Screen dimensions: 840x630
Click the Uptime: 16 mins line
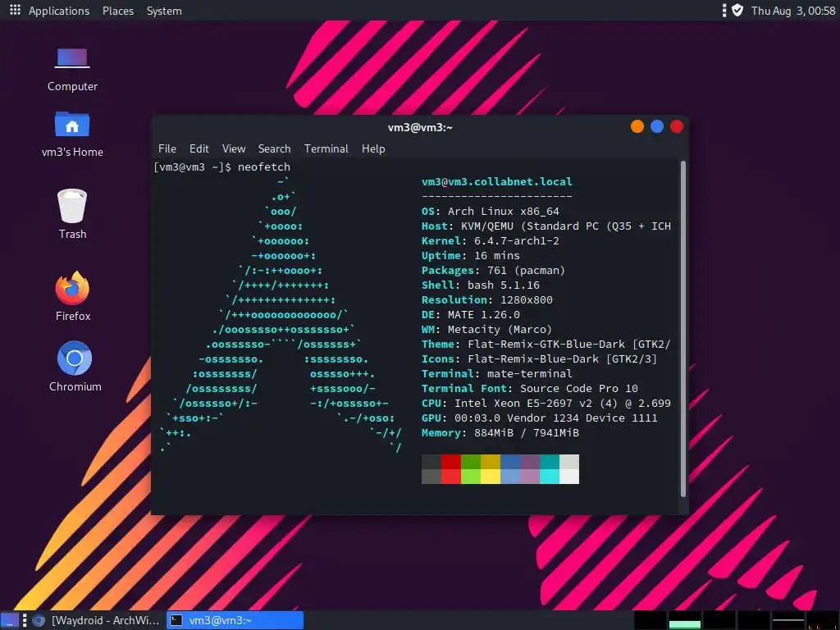pyautogui.click(x=470, y=256)
